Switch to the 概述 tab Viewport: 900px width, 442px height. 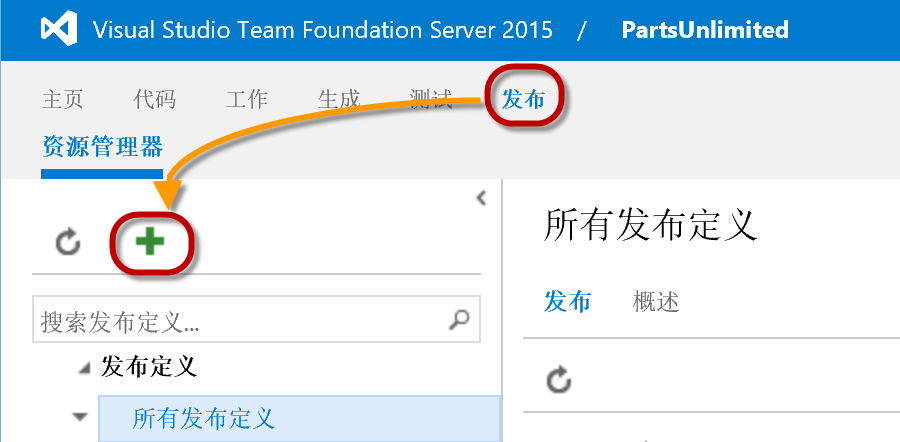point(656,301)
